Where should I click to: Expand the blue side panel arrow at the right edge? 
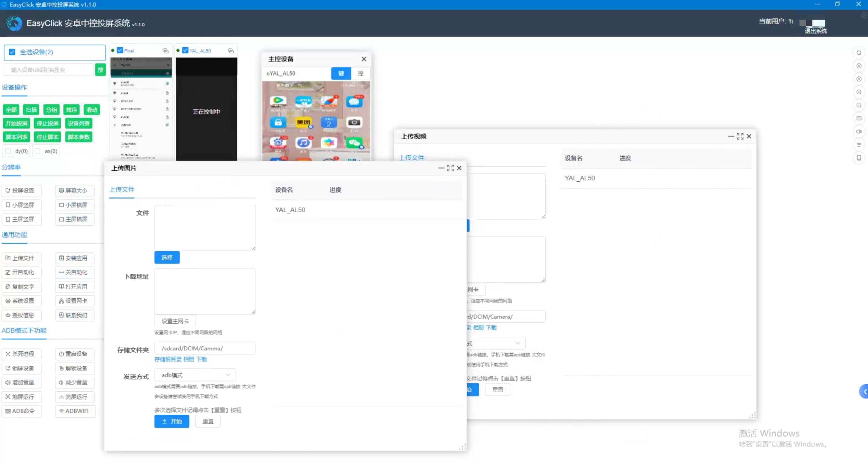[864, 391]
